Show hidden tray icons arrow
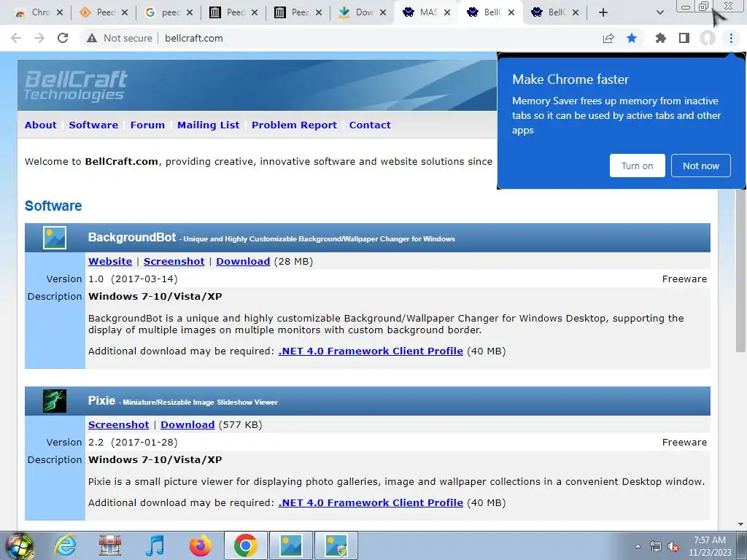 (x=638, y=547)
